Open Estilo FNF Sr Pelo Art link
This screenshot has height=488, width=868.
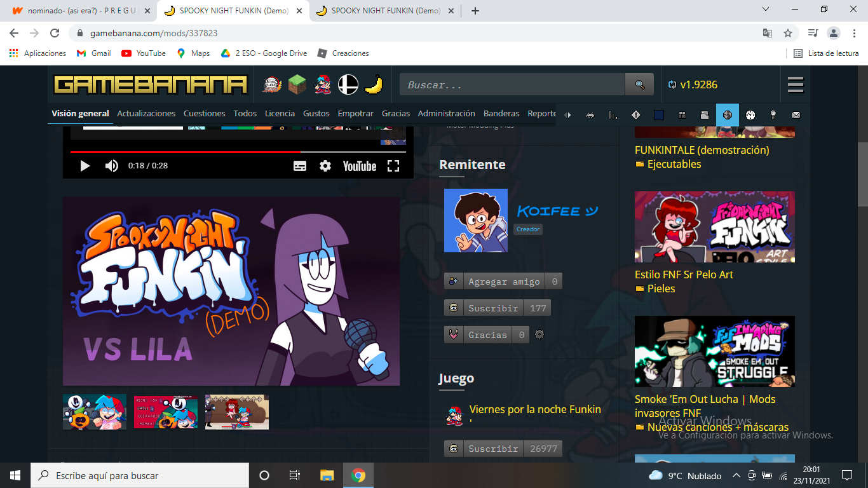tap(684, 274)
